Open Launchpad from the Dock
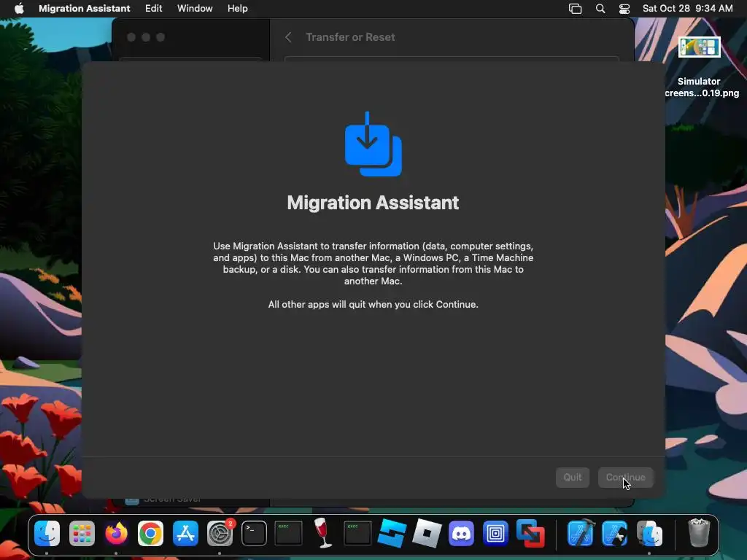 pos(82,533)
